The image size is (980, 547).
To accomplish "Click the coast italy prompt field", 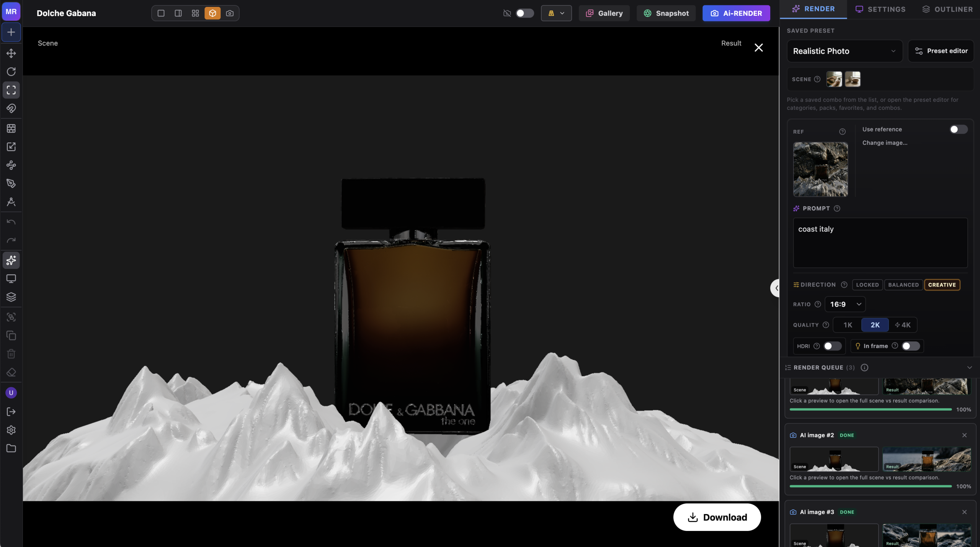I will pos(880,242).
